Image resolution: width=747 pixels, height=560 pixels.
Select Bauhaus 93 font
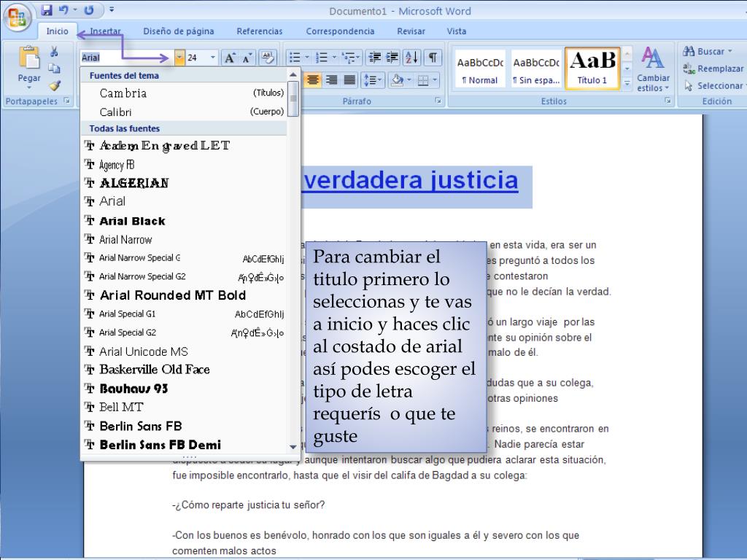pyautogui.click(x=184, y=389)
